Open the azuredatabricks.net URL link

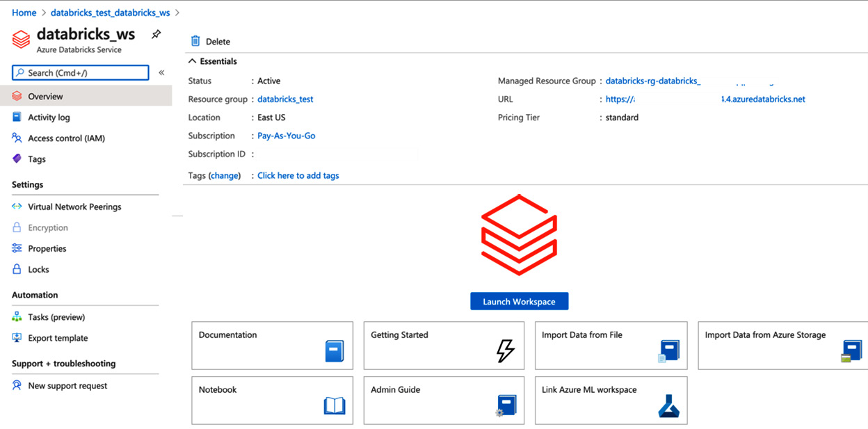point(705,99)
